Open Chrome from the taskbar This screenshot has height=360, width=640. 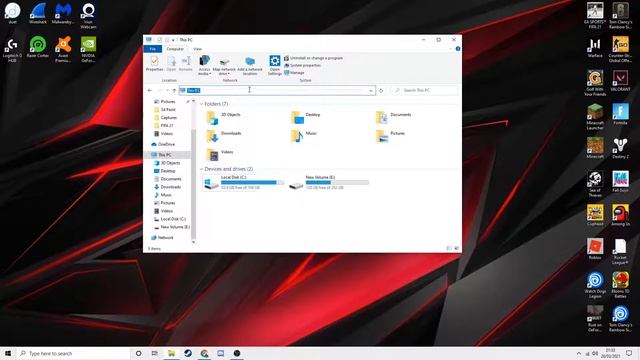tap(204, 353)
